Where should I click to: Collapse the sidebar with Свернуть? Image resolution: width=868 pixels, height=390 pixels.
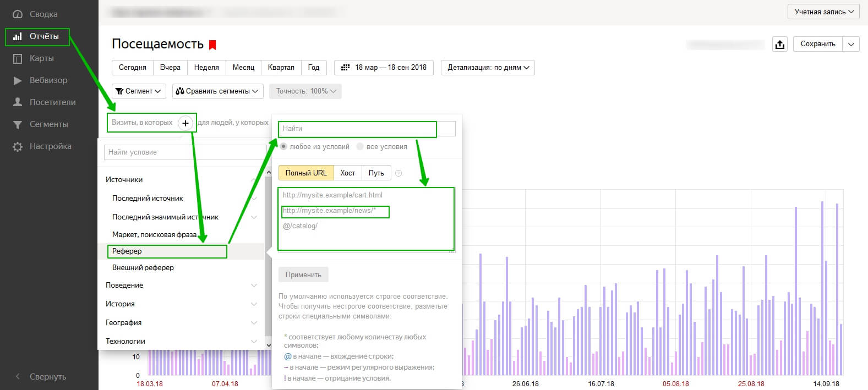pos(41,377)
